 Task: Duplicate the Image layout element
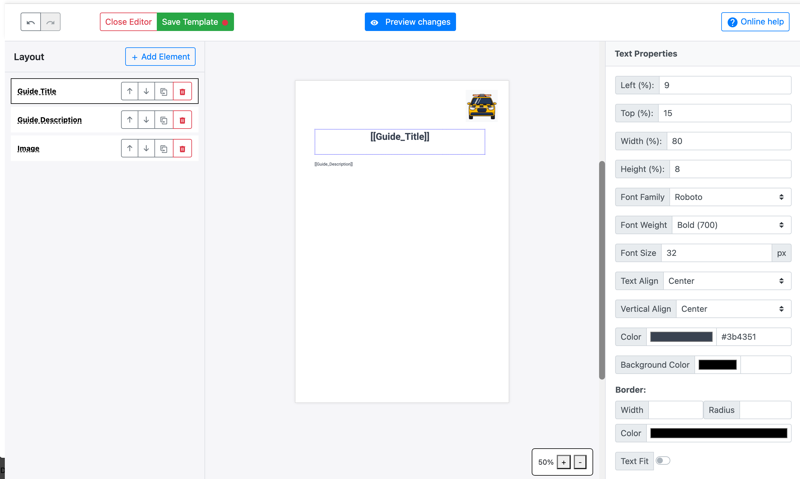[164, 149]
